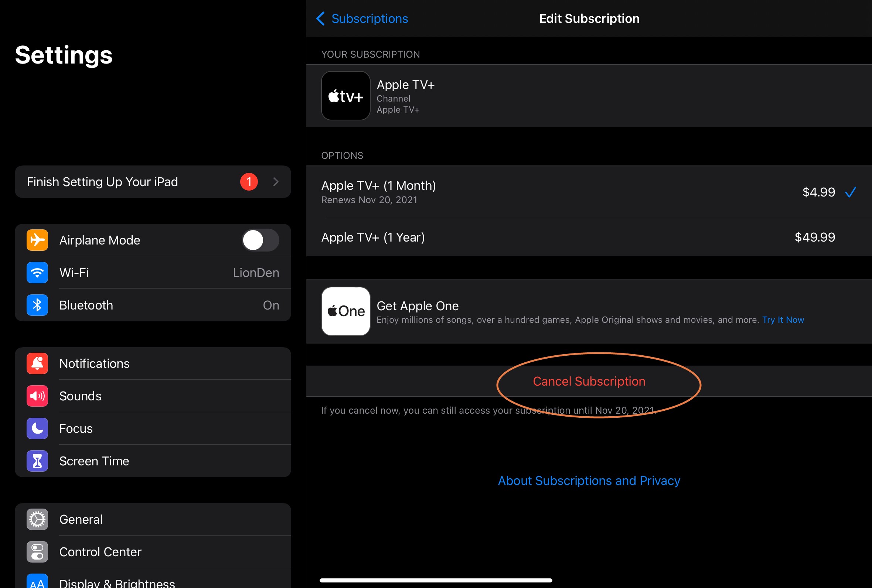This screenshot has width=872, height=588.
Task: Tap the Get Apple One title
Action: 418,306
